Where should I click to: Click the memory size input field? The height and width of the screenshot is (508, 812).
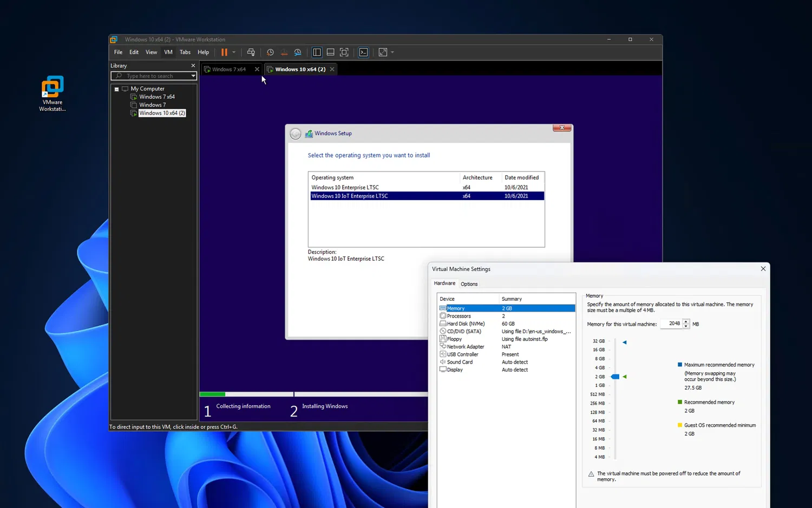(671, 324)
